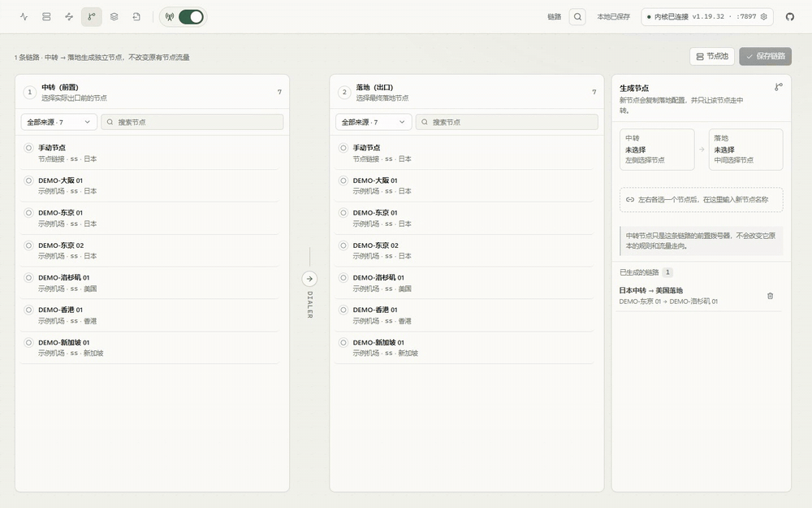
Task: Click the DIALER arrow between the panels
Action: 309,279
